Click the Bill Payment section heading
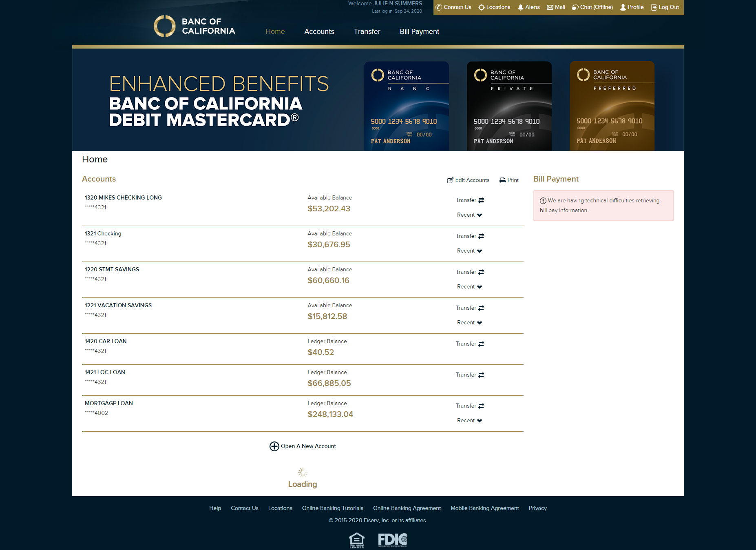 pyautogui.click(x=556, y=179)
